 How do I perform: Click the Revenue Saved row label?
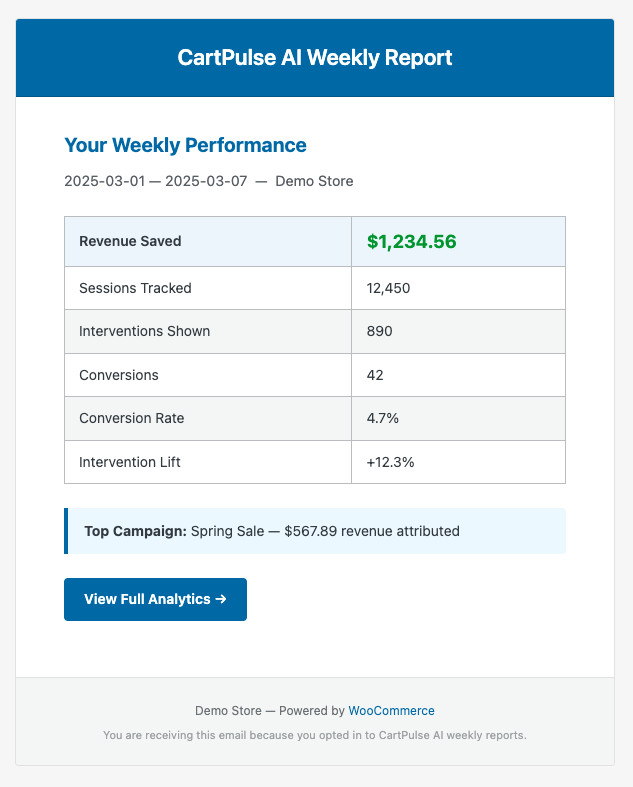(130, 241)
